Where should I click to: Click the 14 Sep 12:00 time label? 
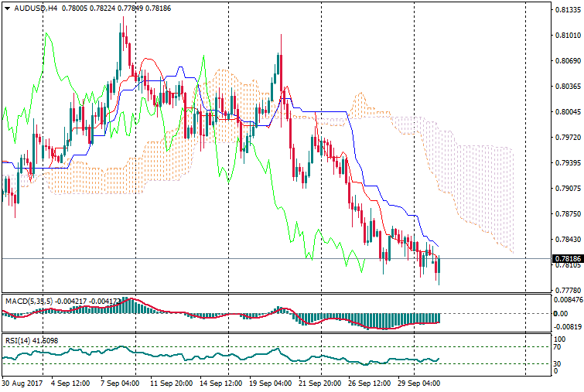[x=218, y=383]
